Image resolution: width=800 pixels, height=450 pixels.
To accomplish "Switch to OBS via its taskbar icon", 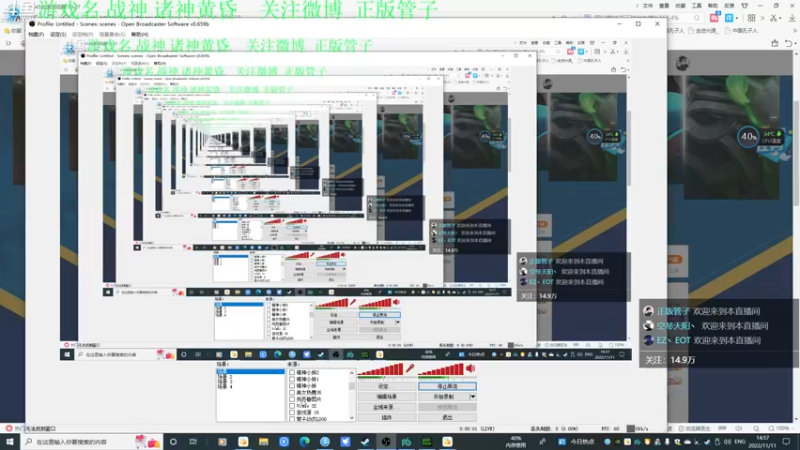I will [x=386, y=442].
